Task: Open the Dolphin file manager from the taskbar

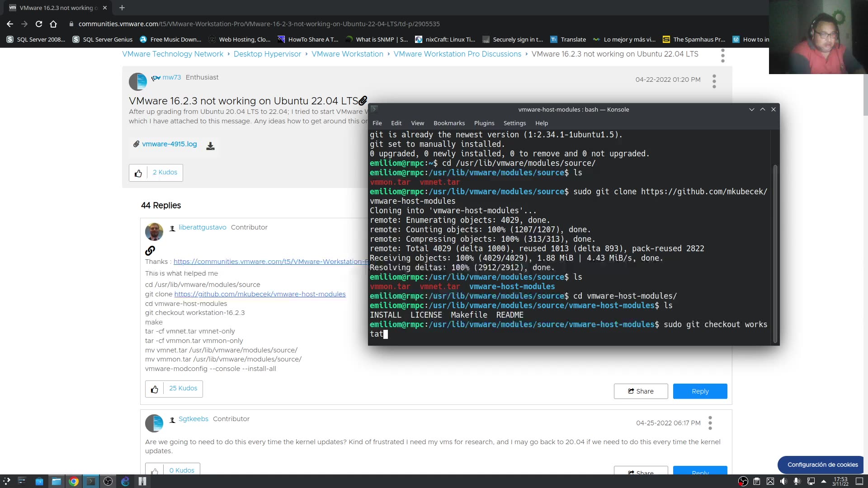Action: point(57,482)
